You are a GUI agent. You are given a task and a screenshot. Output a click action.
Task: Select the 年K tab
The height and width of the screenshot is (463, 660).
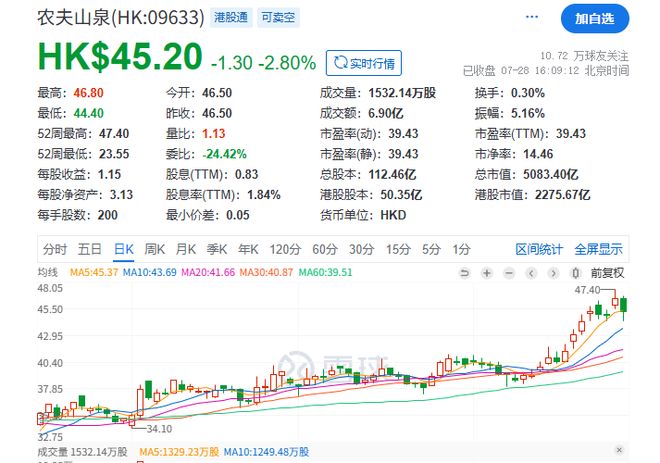pos(248,249)
